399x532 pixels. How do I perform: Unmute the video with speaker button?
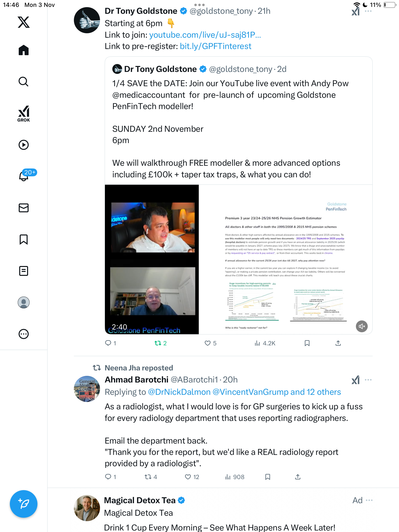[x=362, y=326]
